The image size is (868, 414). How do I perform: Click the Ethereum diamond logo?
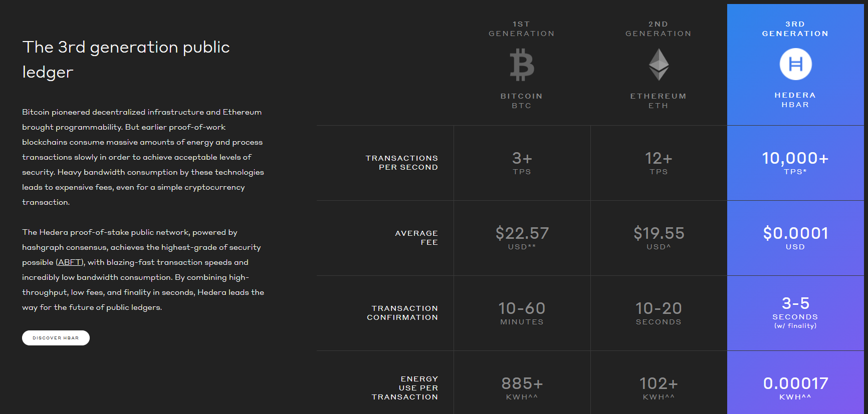[x=659, y=65]
